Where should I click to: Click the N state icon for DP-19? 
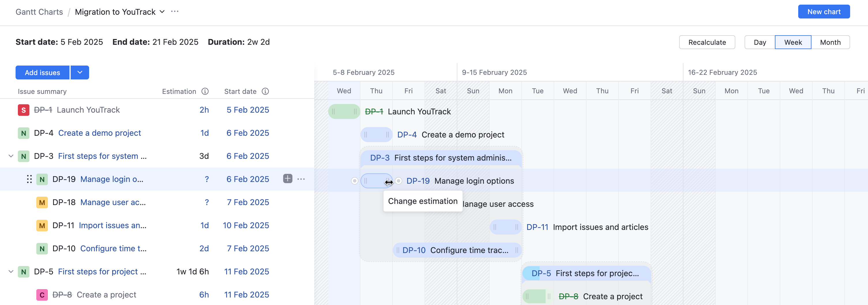[42, 179]
